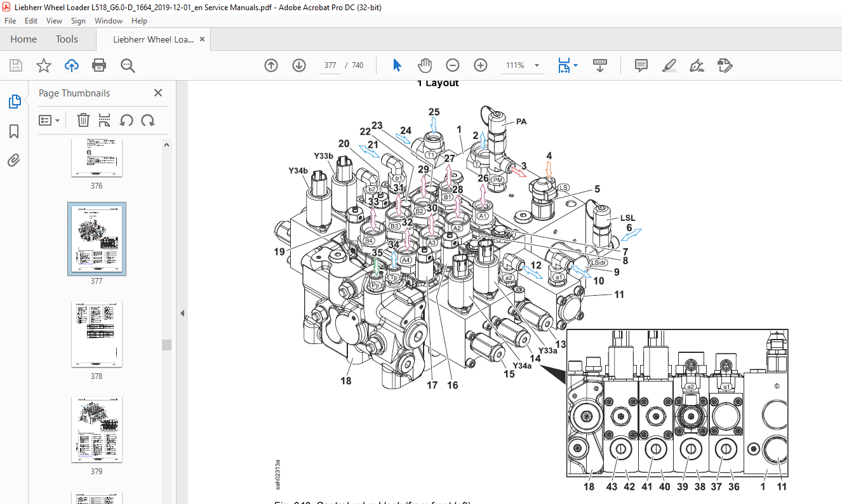The width and height of the screenshot is (842, 504).
Task: Open the Sign document pen tool
Action: click(x=697, y=65)
